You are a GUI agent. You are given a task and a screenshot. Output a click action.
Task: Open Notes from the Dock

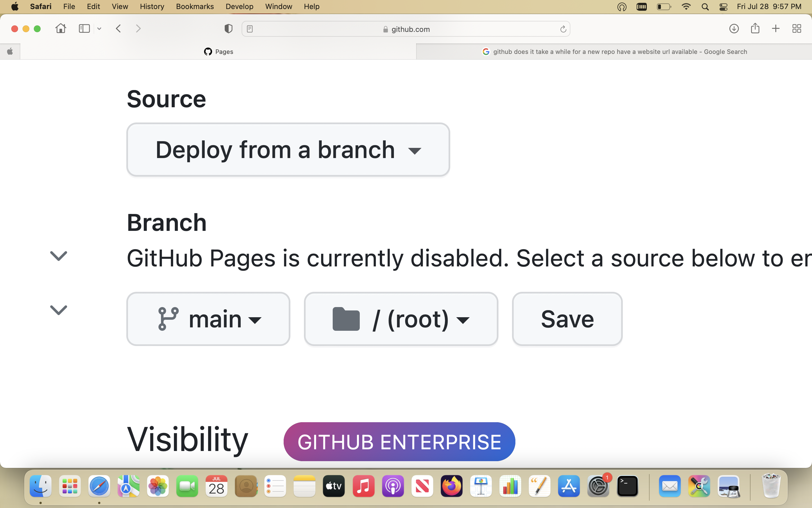304,486
